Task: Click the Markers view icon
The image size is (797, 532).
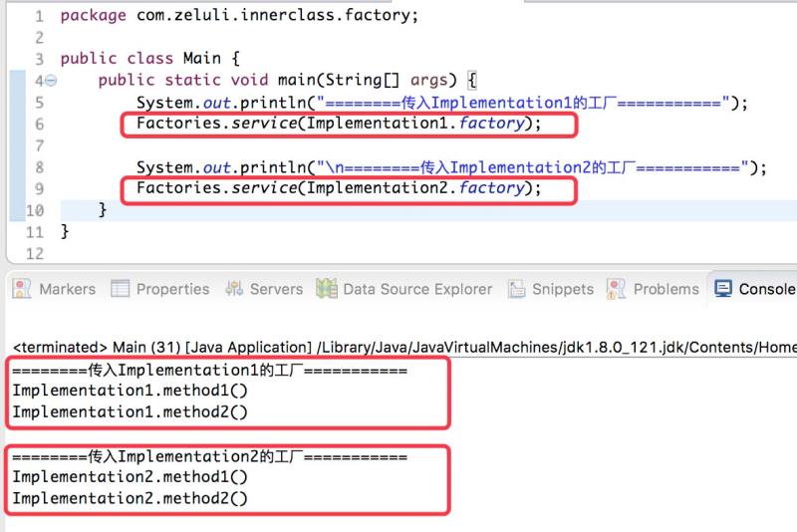Action: [21, 289]
